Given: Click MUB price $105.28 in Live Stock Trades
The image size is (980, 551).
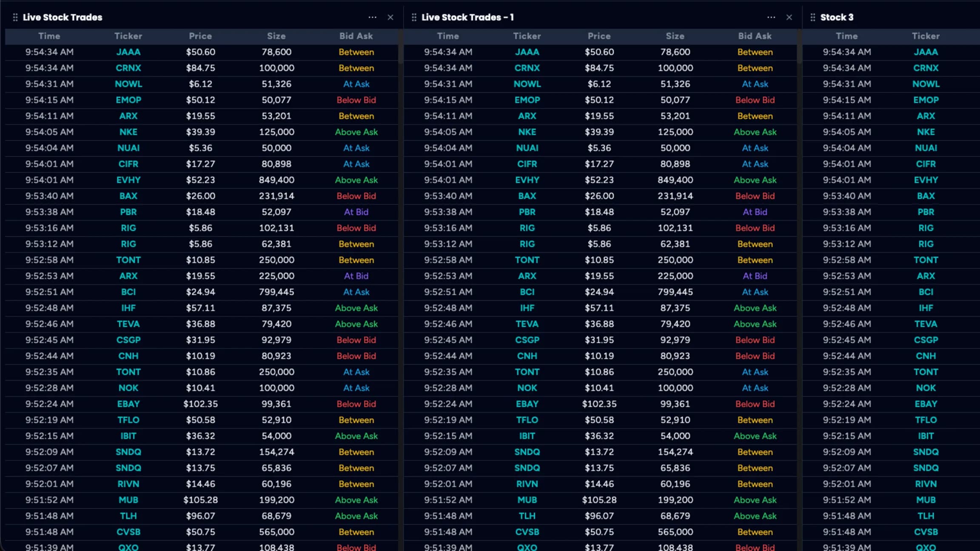Looking at the screenshot, I should [200, 500].
